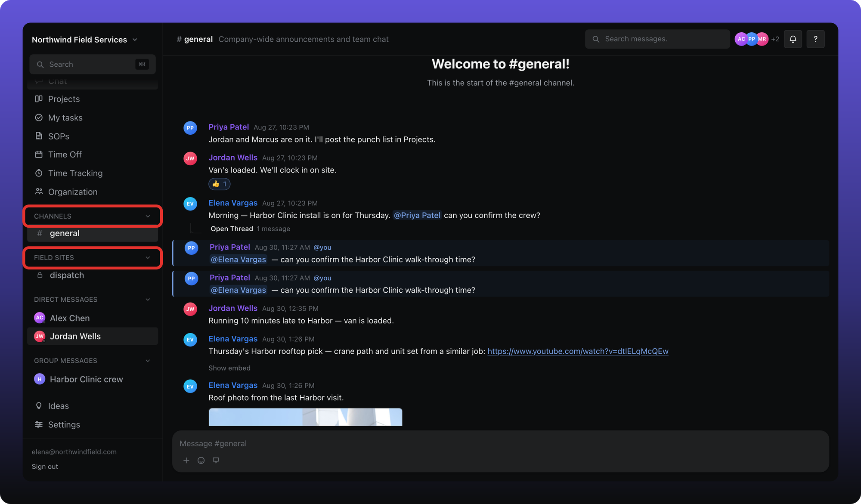Toggle the thumbs-up reaction on Jordan's message

coord(220,184)
